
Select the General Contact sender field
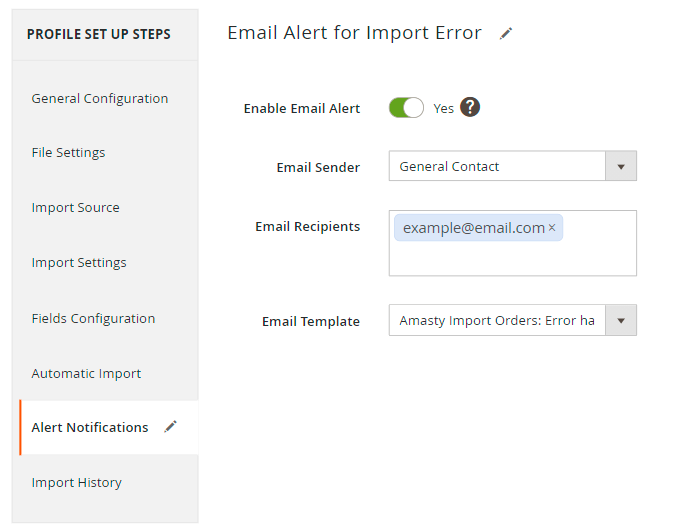pyautogui.click(x=497, y=166)
